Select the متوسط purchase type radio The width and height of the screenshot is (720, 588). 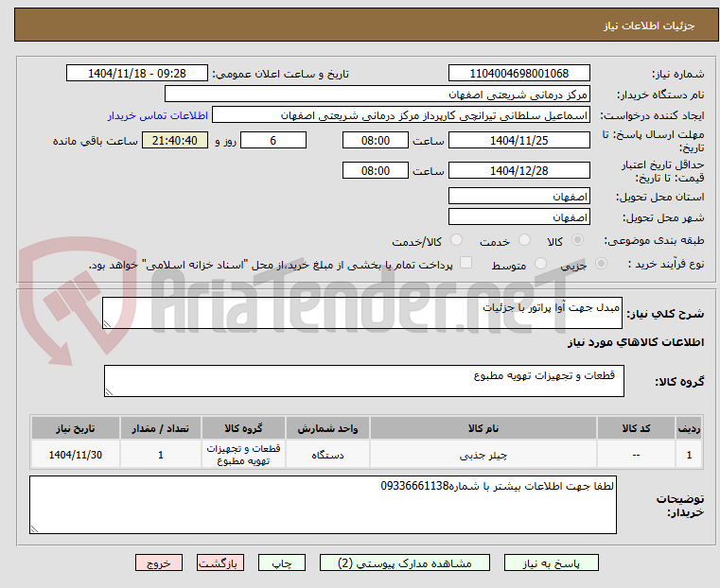[x=541, y=264]
